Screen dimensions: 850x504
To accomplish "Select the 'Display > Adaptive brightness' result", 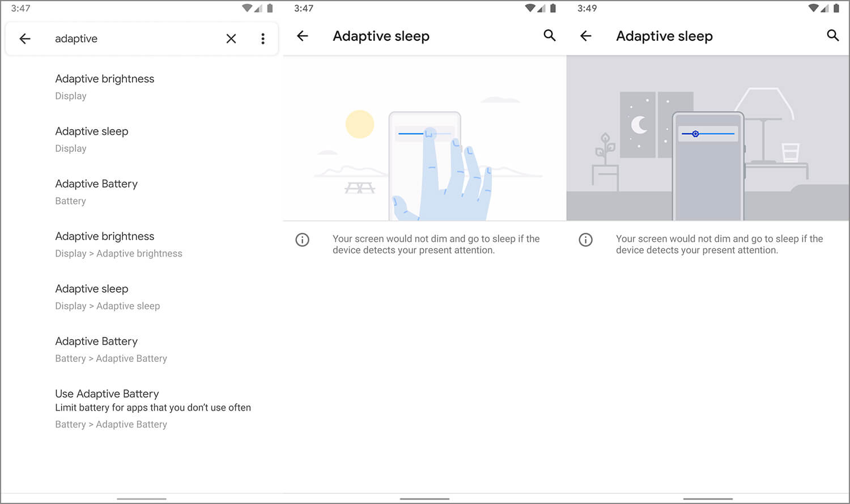I will pos(118,244).
